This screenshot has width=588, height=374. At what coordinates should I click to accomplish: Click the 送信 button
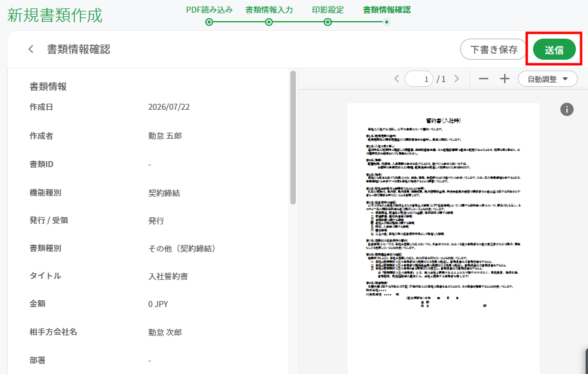point(554,49)
